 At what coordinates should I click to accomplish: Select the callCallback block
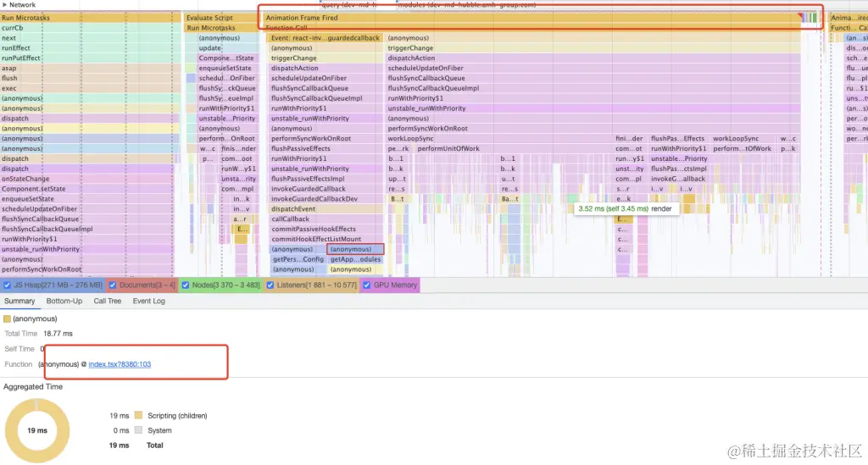[x=325, y=219]
